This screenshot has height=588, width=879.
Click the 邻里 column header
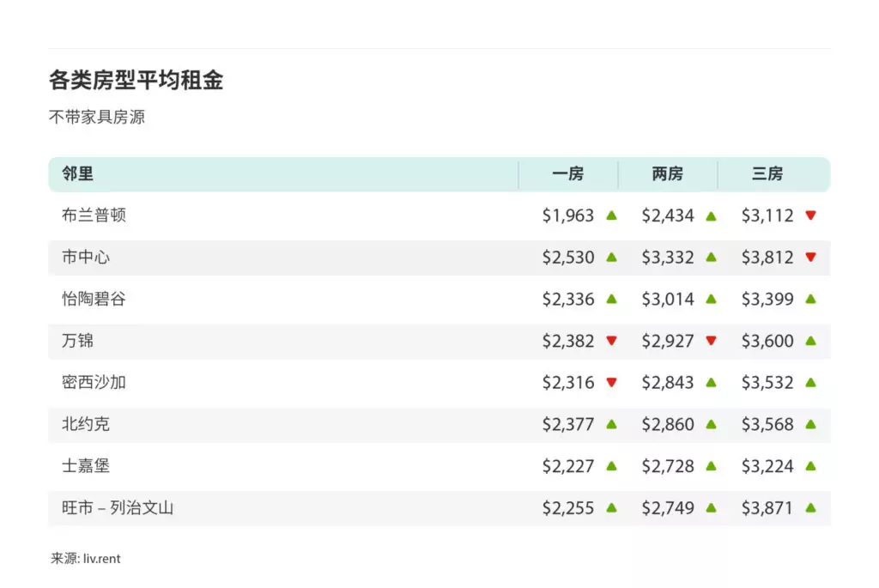(x=77, y=173)
